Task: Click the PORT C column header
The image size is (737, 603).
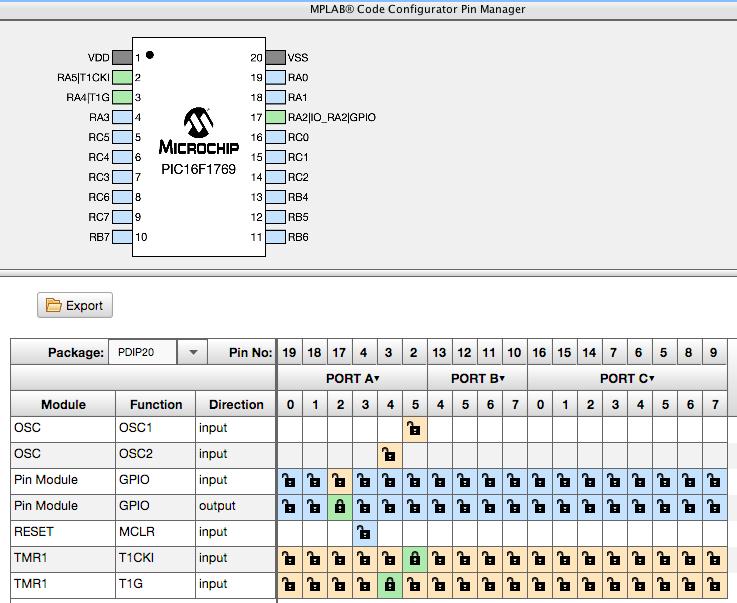Action: [x=627, y=379]
